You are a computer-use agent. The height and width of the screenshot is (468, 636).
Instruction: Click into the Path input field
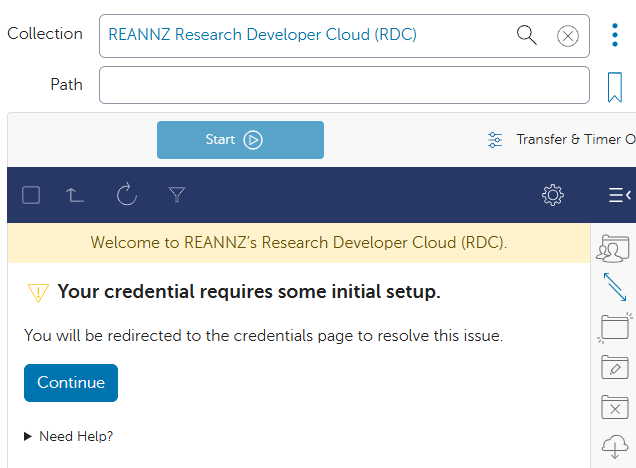click(344, 85)
